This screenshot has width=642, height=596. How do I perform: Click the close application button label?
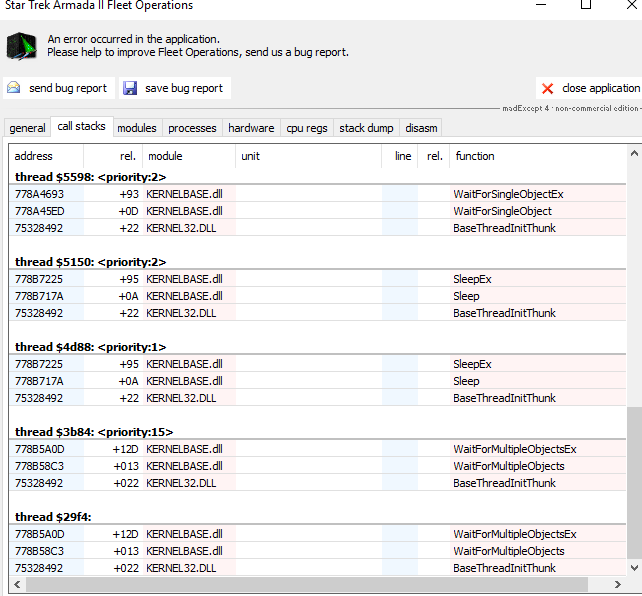point(601,88)
